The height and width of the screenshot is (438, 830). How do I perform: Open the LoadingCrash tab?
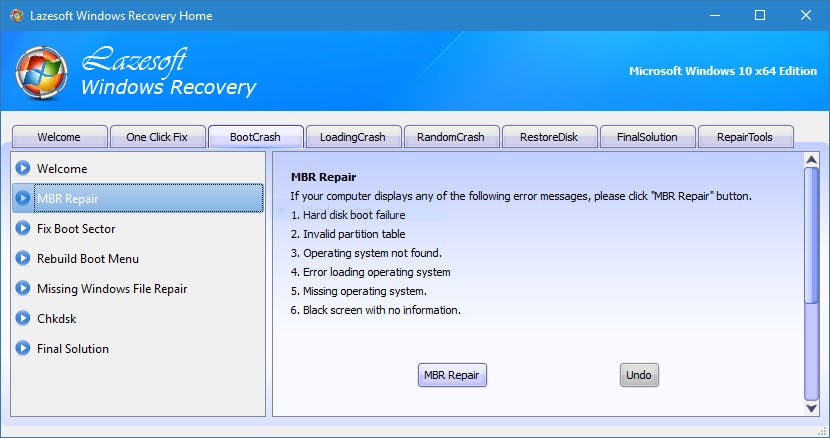point(353,137)
